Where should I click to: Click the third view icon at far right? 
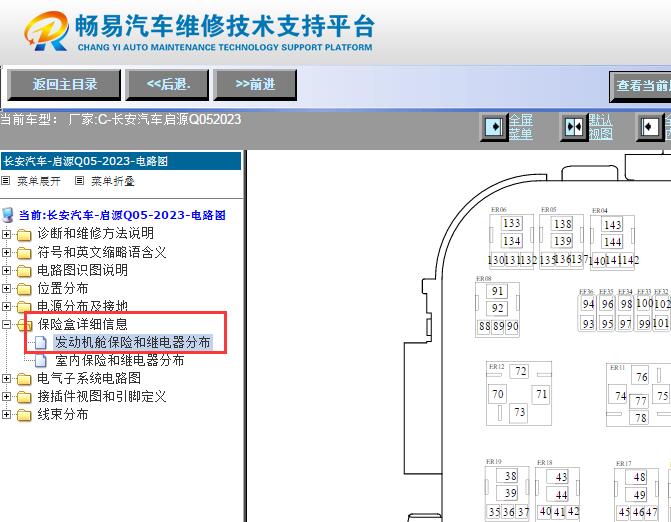649,127
